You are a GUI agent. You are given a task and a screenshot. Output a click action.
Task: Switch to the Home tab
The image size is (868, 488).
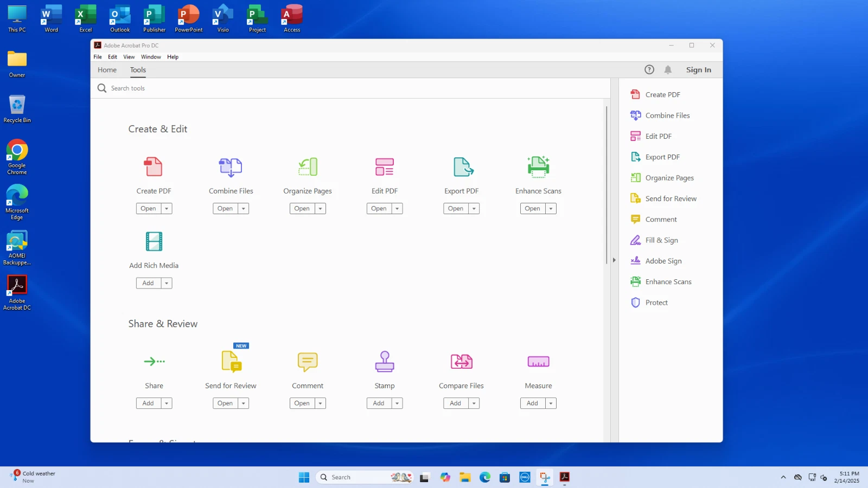tap(107, 70)
